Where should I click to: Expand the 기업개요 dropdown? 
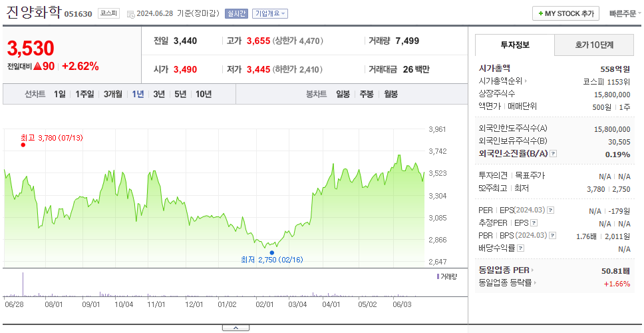(270, 13)
